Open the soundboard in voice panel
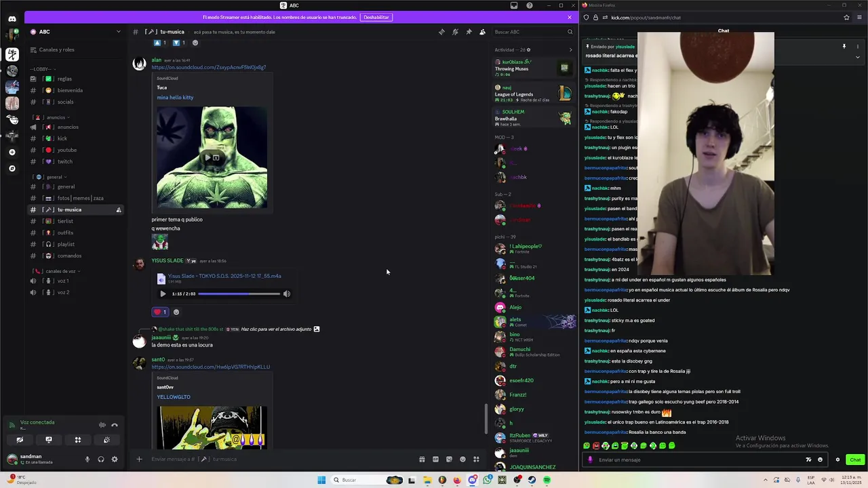The height and width of the screenshot is (488, 868). click(107, 440)
